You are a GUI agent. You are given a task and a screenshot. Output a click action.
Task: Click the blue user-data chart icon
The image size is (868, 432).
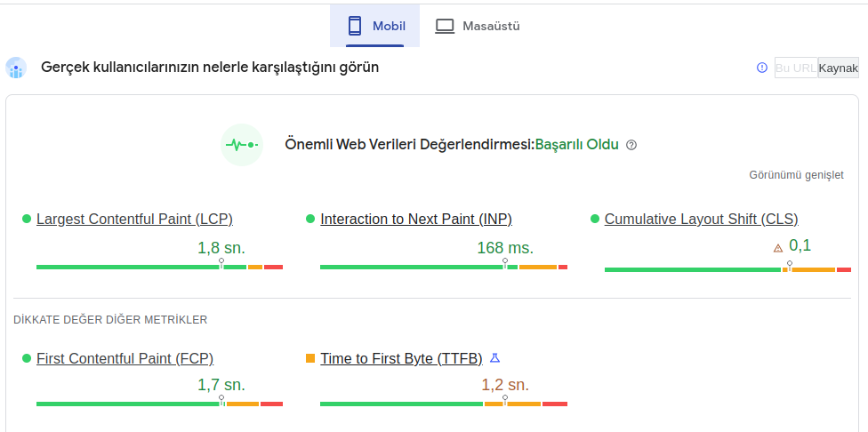click(x=16, y=68)
